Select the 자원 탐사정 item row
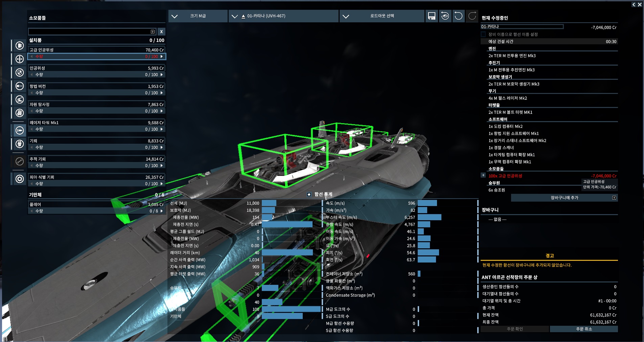Screen dimensions: 644x342 97,105
